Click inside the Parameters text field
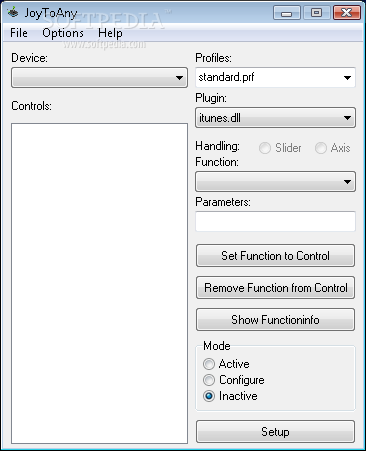 [x=275, y=221]
